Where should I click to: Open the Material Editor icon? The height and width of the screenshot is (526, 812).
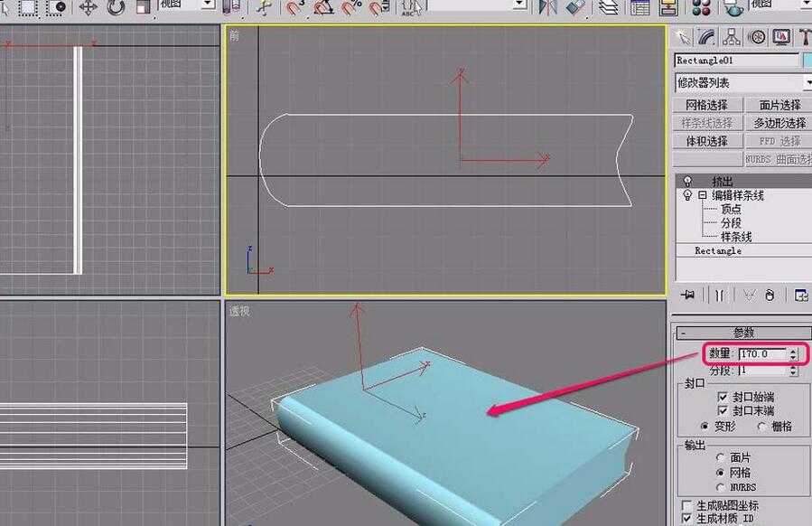(700, 9)
